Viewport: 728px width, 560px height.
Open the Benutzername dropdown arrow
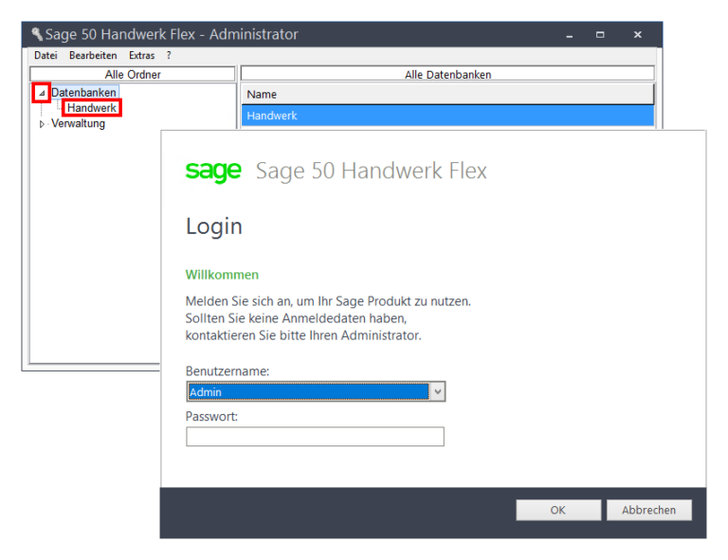[437, 391]
